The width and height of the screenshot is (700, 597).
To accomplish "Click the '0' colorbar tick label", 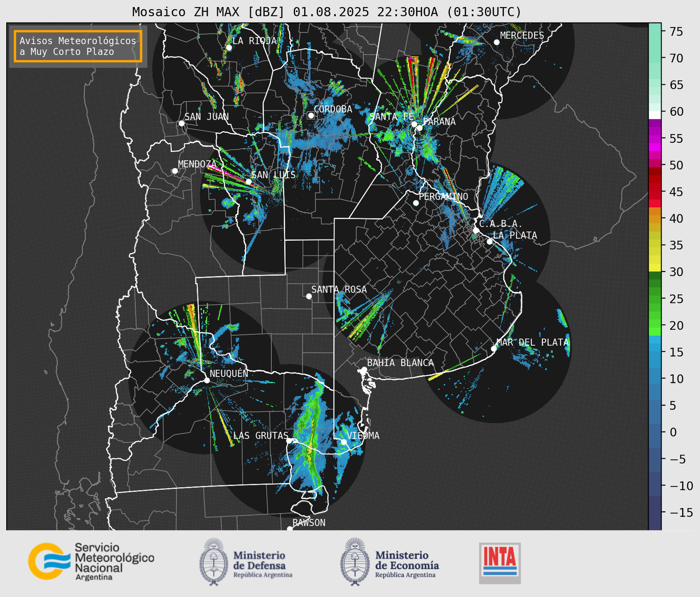I will pyautogui.click(x=673, y=433).
